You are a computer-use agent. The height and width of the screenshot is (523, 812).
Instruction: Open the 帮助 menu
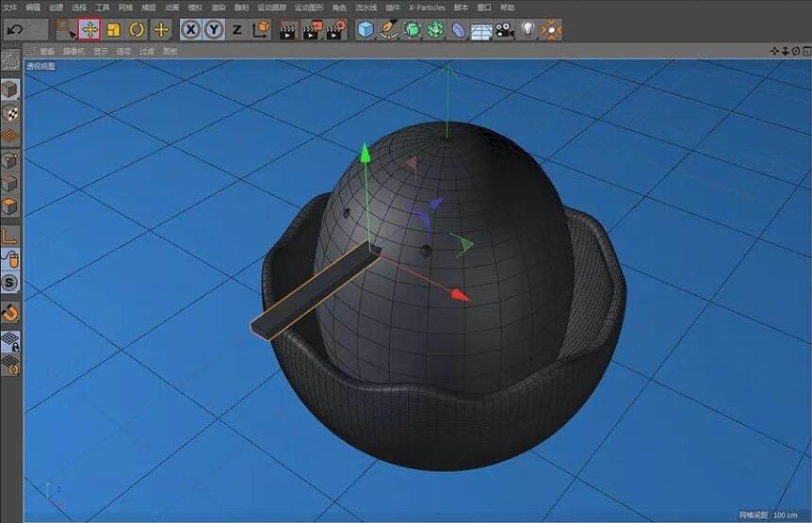pyautogui.click(x=508, y=8)
